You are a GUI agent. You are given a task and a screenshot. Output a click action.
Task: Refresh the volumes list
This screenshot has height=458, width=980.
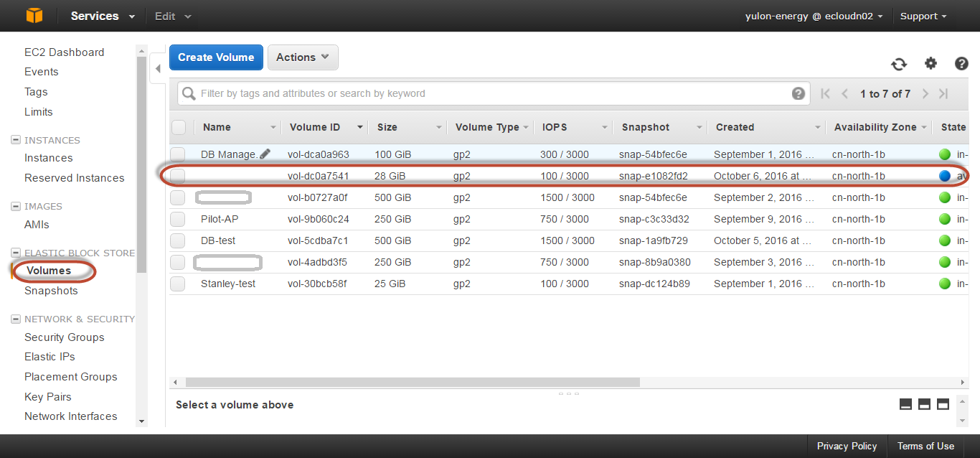click(x=899, y=64)
